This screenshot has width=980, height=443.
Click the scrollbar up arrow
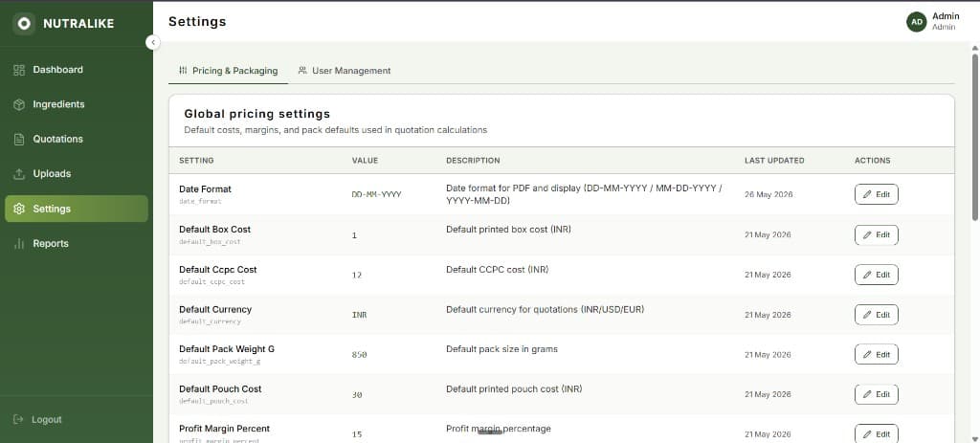click(974, 48)
